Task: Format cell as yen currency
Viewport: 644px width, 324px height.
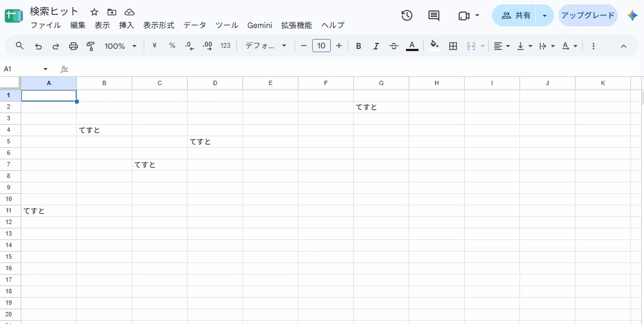Action: 155,46
